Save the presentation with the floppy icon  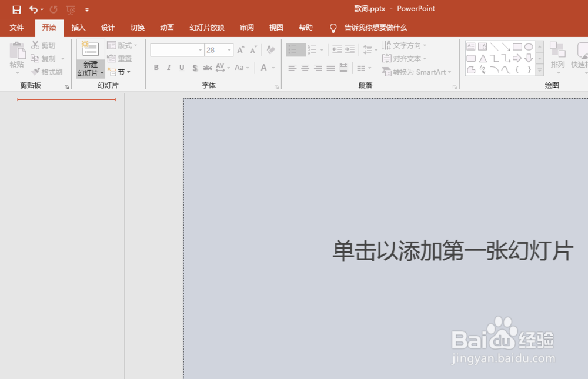coord(16,9)
